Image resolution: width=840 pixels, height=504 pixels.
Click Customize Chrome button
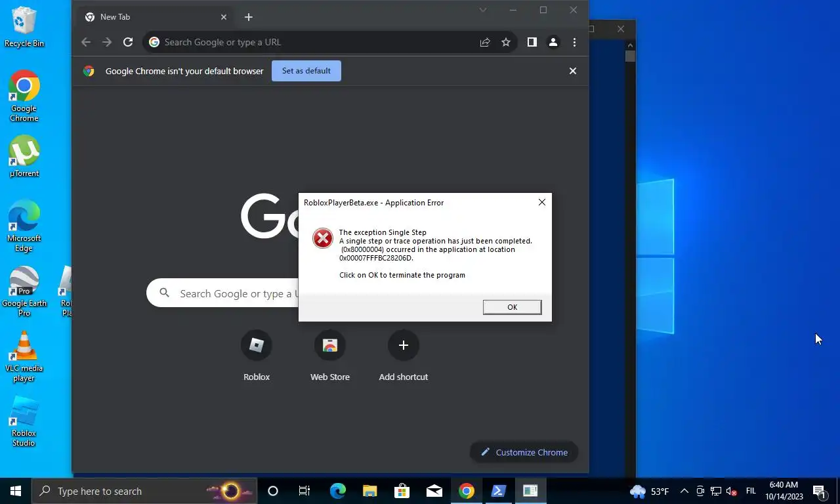[x=524, y=452]
